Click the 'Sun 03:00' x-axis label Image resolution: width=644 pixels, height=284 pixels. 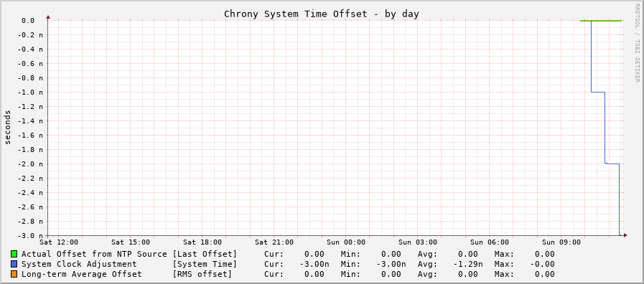[x=417, y=242]
